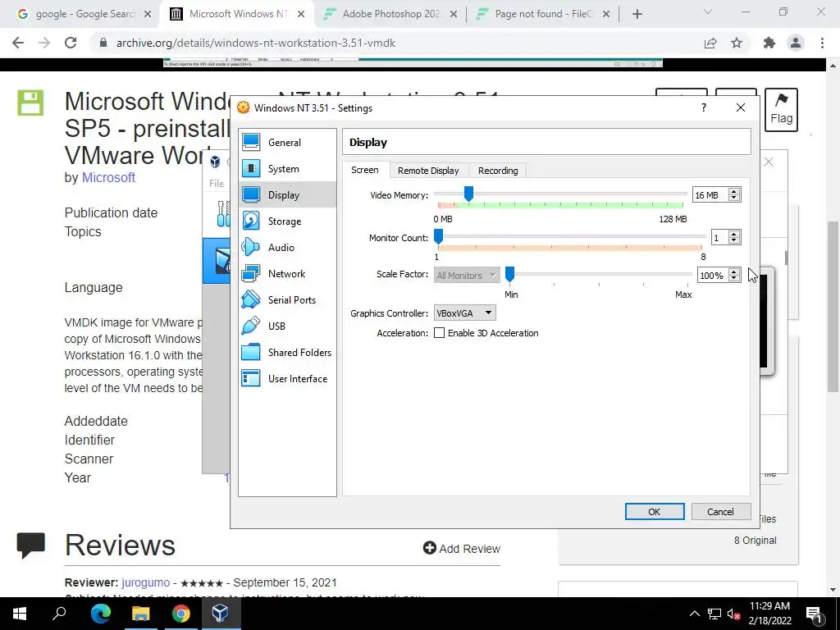Open the General settings category
The height and width of the screenshot is (630, 840).
287,143
